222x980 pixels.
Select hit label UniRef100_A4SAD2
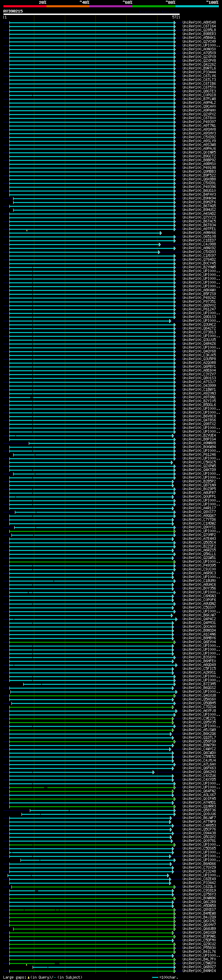(199, 214)
